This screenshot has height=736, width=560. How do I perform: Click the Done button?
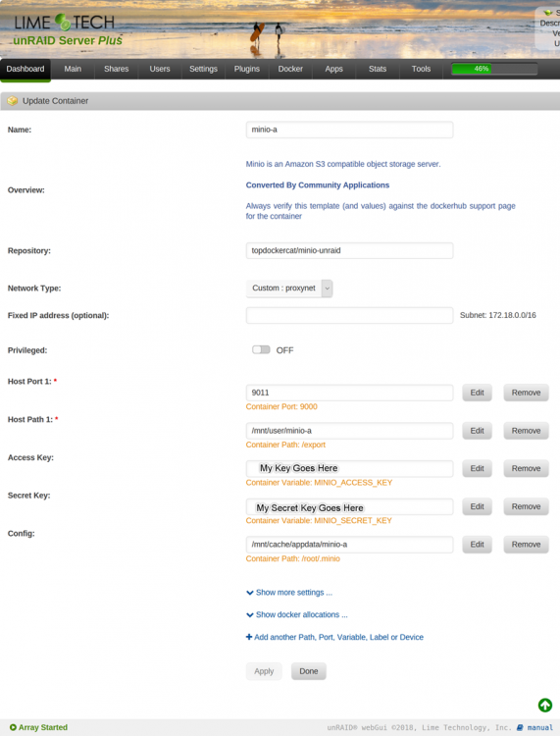click(309, 671)
